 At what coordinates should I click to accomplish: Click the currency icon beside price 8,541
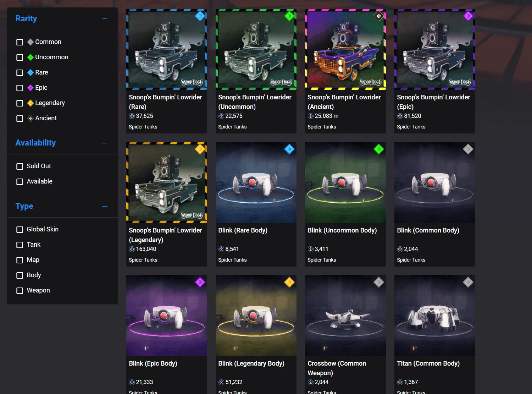[x=221, y=249]
